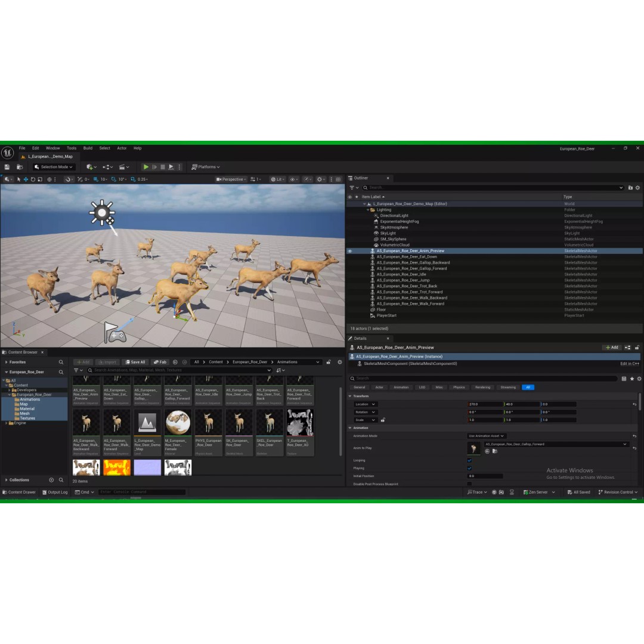644x644 pixels.
Task: Open Fab from Content Browser
Action: [x=160, y=363]
